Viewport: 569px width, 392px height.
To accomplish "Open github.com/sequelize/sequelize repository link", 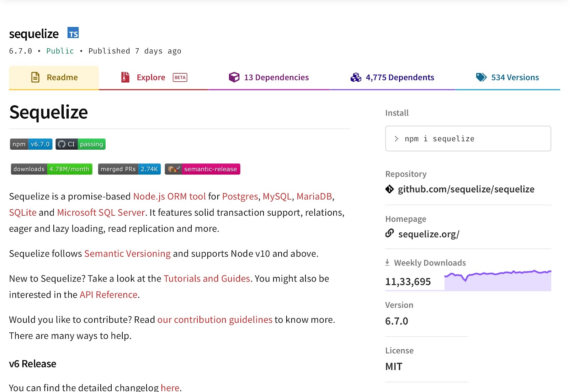I will click(466, 189).
